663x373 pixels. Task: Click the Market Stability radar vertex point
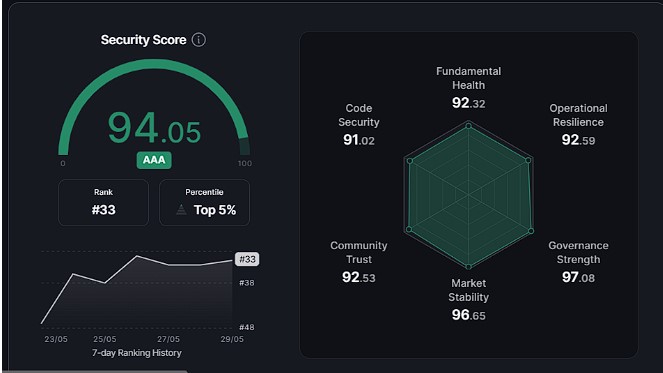468,266
